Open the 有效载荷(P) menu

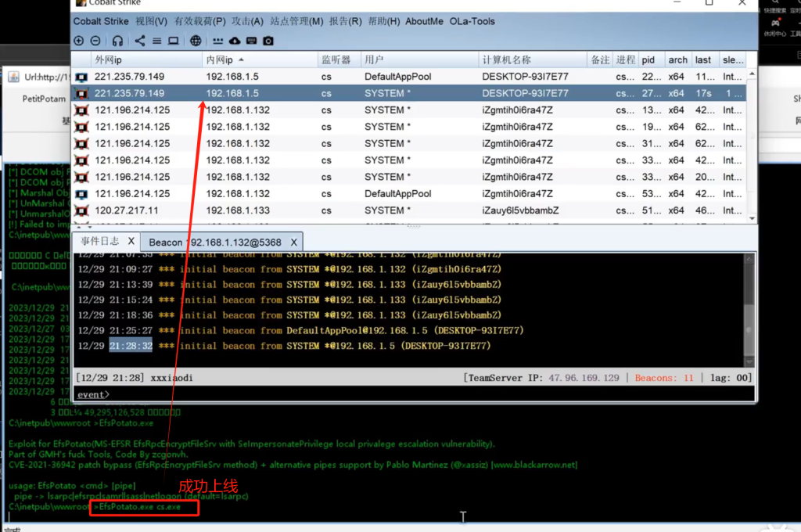point(199,21)
